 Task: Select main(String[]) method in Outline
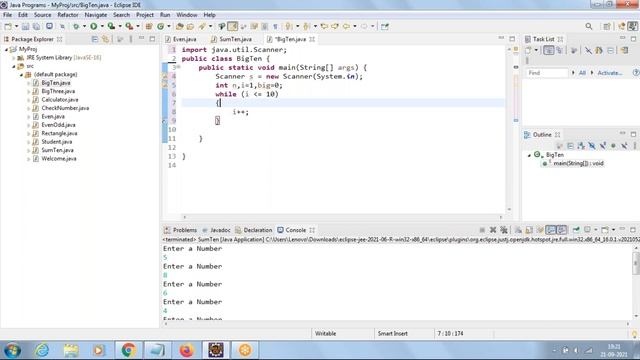578,163
